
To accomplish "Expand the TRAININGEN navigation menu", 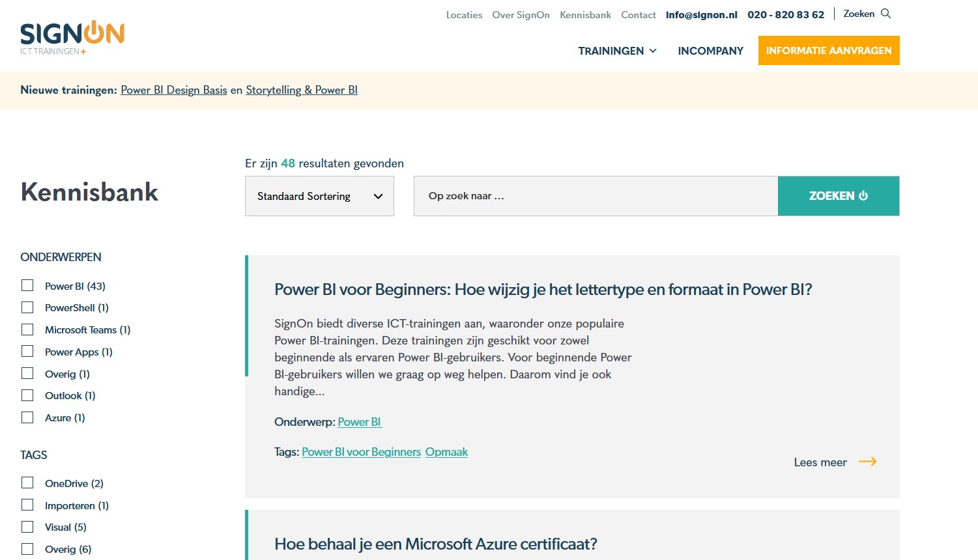I will tap(611, 51).
